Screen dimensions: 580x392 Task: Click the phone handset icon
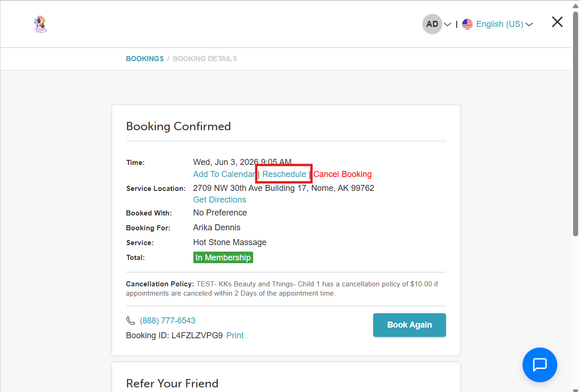click(x=131, y=321)
